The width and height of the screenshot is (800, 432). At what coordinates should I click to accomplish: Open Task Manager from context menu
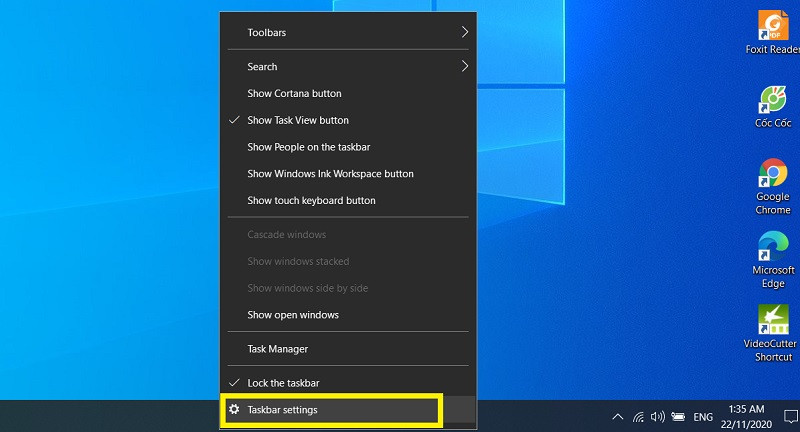point(348,349)
